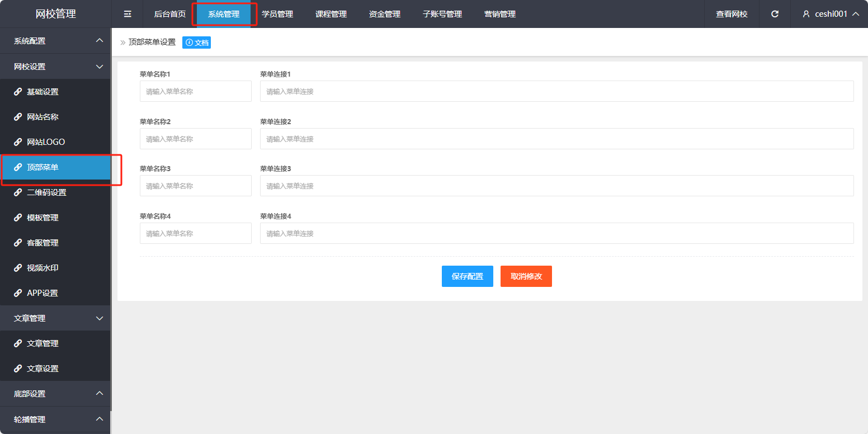Open 视频水印 settings
Screen dimensions: 868x434
[x=55, y=268]
